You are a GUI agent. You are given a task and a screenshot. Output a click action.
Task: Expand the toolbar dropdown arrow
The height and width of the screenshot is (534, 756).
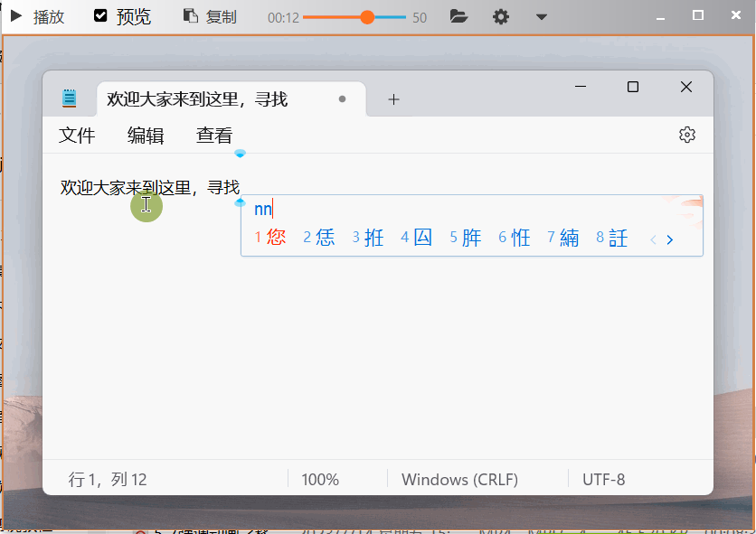tap(542, 17)
